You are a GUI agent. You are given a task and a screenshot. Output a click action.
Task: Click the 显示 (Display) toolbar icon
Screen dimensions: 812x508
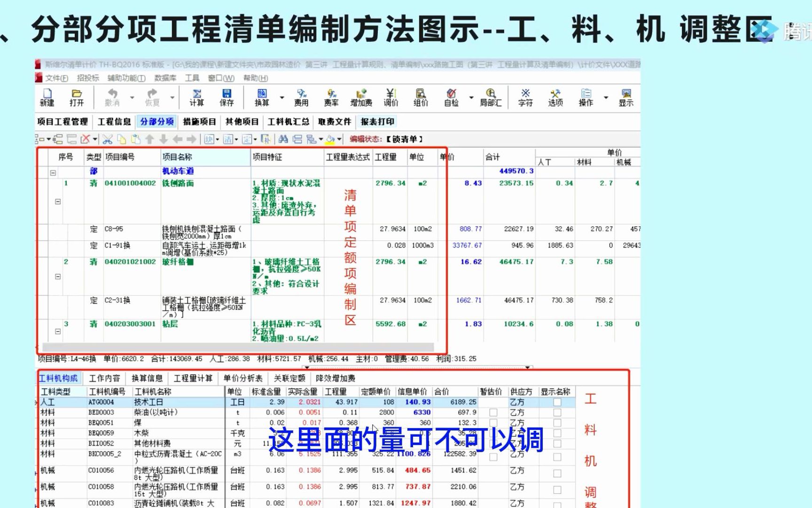pyautogui.click(x=626, y=97)
